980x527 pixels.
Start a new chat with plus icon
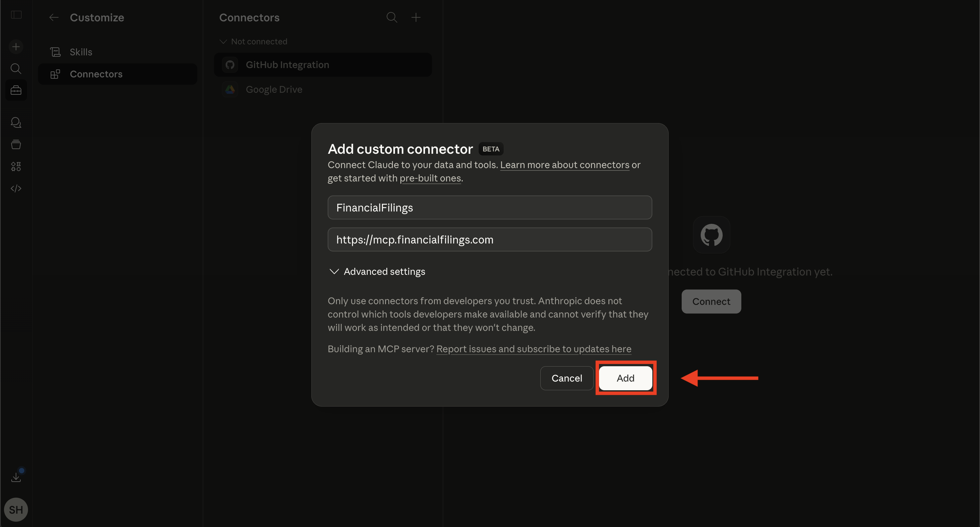(16, 47)
